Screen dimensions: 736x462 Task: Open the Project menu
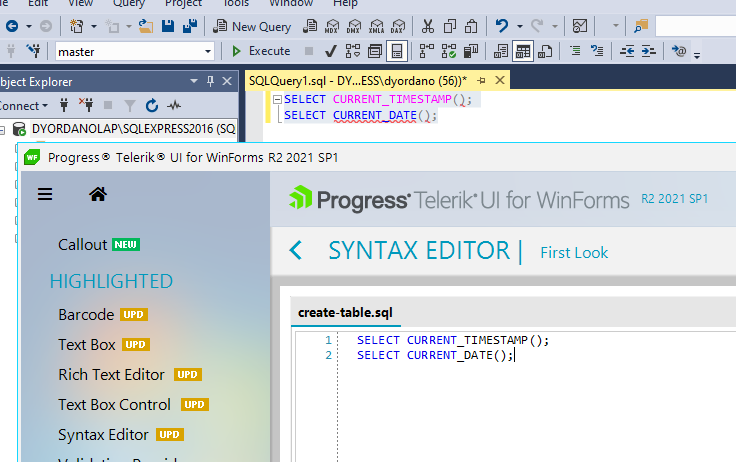point(184,3)
